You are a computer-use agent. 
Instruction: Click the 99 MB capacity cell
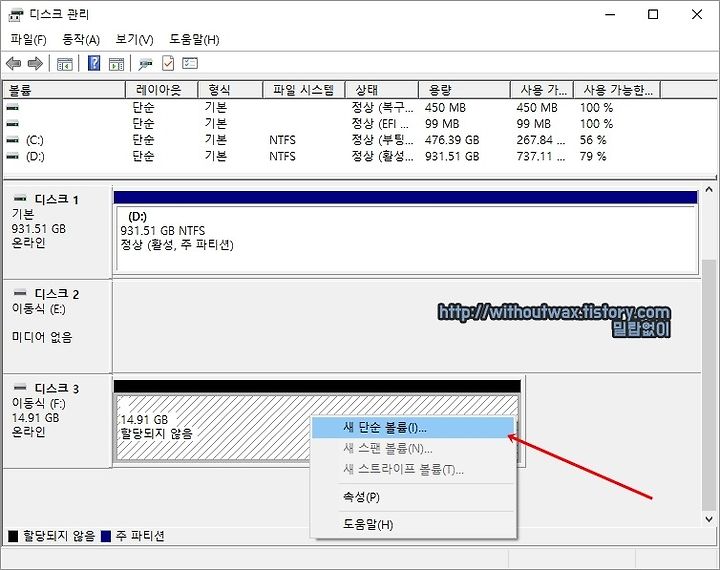pos(442,124)
